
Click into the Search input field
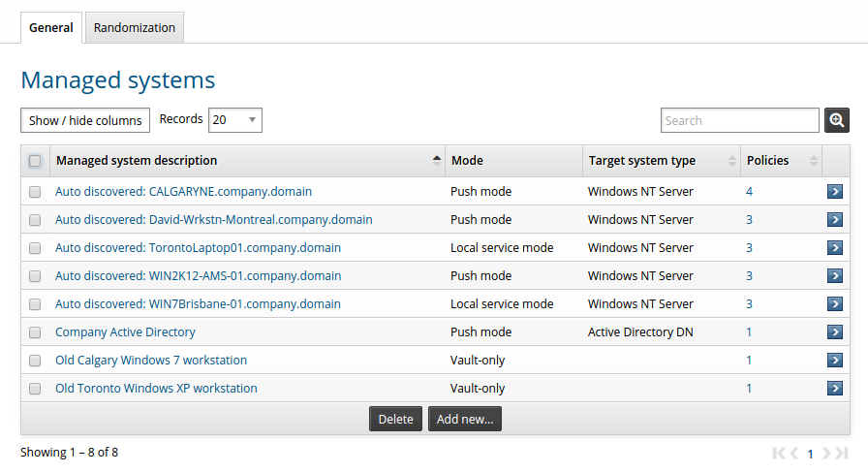click(x=740, y=120)
